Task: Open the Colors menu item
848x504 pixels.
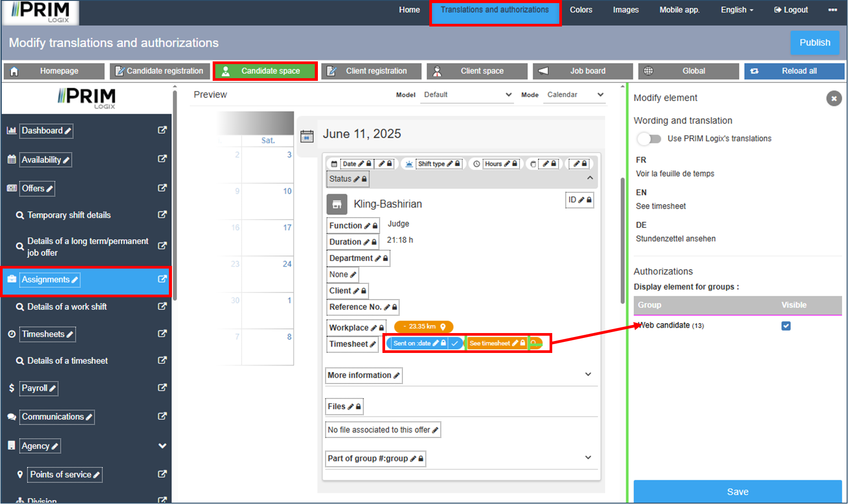Action: coord(581,10)
